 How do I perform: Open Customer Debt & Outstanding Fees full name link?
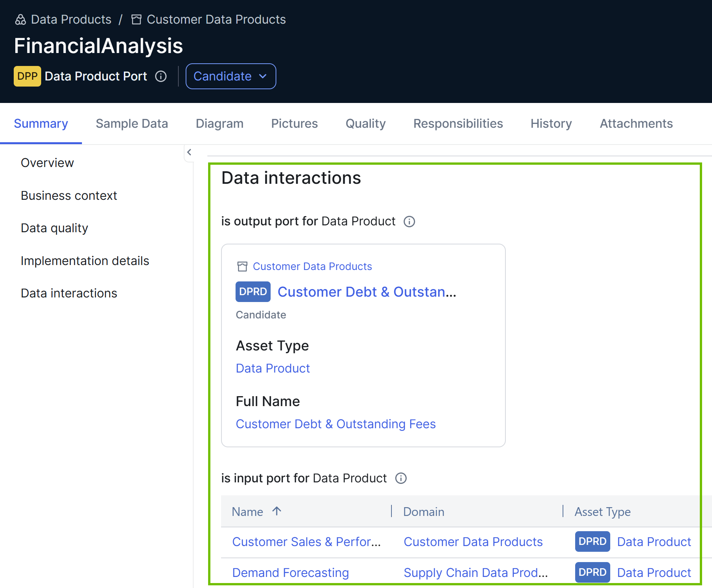click(336, 424)
